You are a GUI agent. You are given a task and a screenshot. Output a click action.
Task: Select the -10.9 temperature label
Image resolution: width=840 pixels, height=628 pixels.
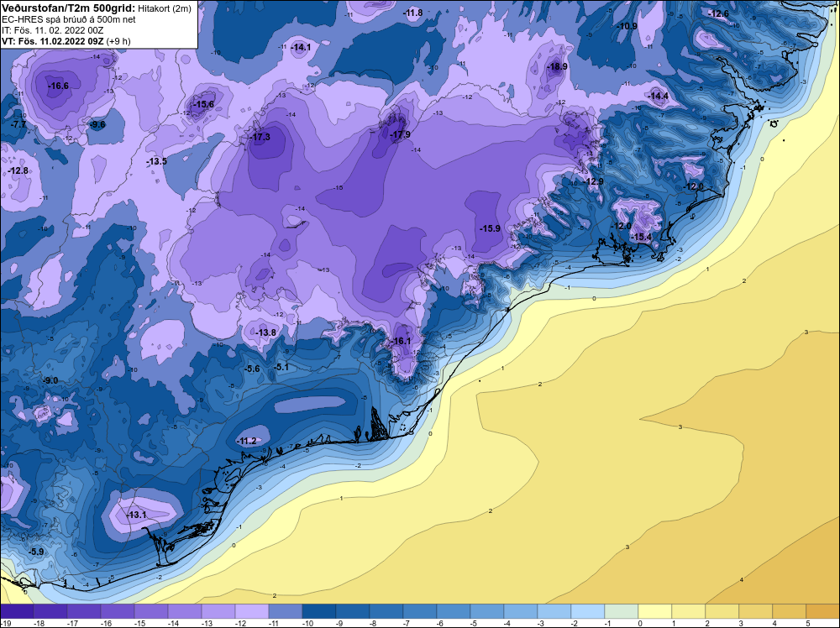pyautogui.click(x=627, y=26)
